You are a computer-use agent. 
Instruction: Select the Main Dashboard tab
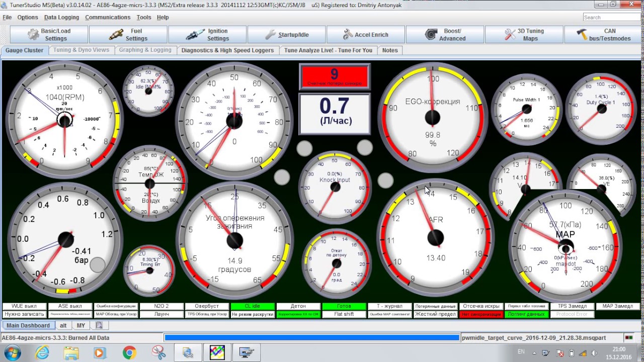click(x=28, y=325)
